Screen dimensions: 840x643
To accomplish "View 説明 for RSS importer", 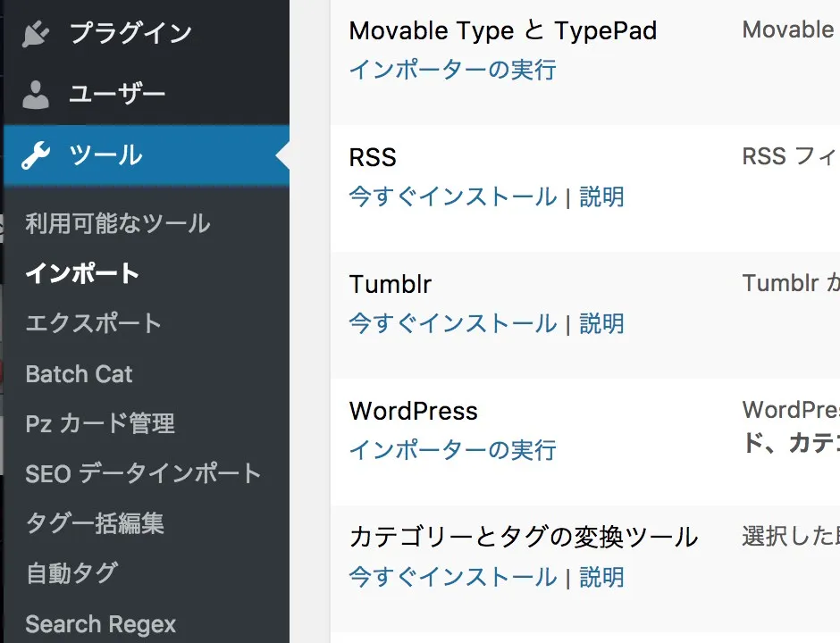I will 602,196.
